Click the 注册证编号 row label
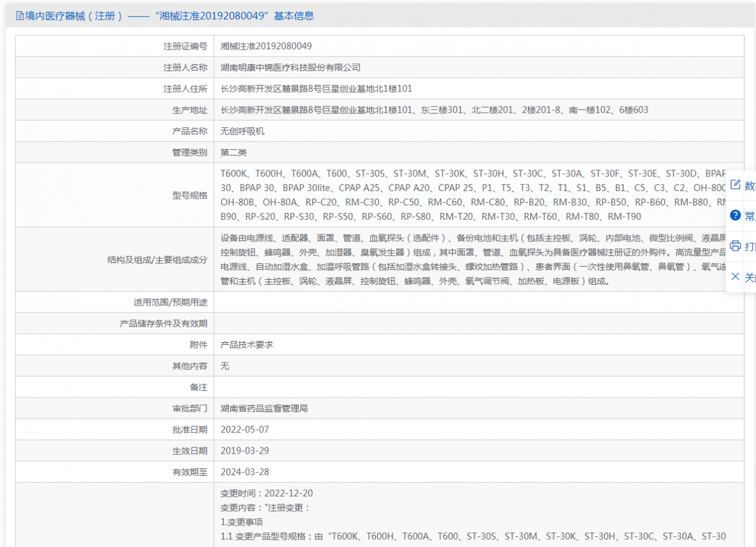Viewport: 756px width, 547px height. coord(185,46)
